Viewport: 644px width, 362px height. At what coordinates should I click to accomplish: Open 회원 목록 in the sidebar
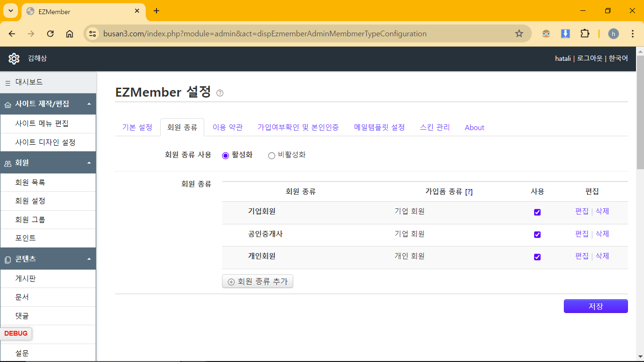(x=48, y=182)
